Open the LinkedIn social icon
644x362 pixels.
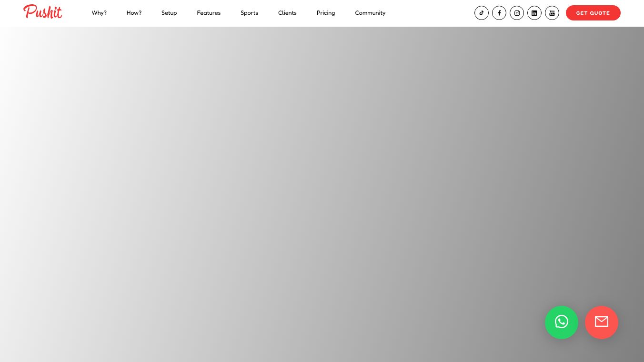coord(534,13)
